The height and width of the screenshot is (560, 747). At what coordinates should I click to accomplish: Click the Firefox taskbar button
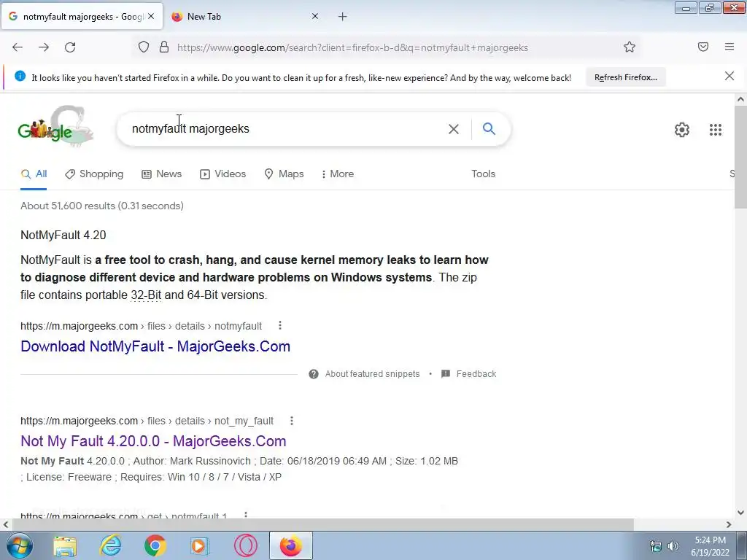290,545
